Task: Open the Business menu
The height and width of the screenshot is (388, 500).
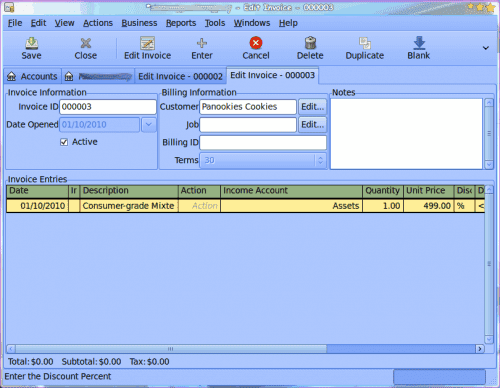Action: [139, 23]
